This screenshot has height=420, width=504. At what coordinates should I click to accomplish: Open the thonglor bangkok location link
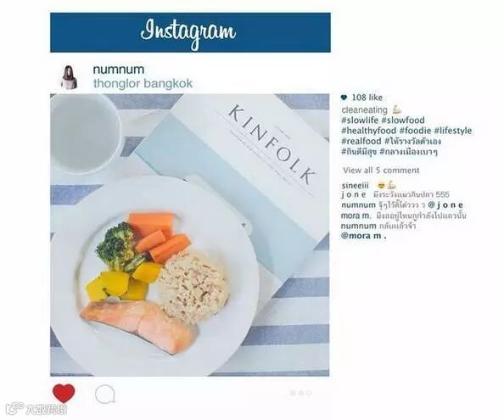143,83
